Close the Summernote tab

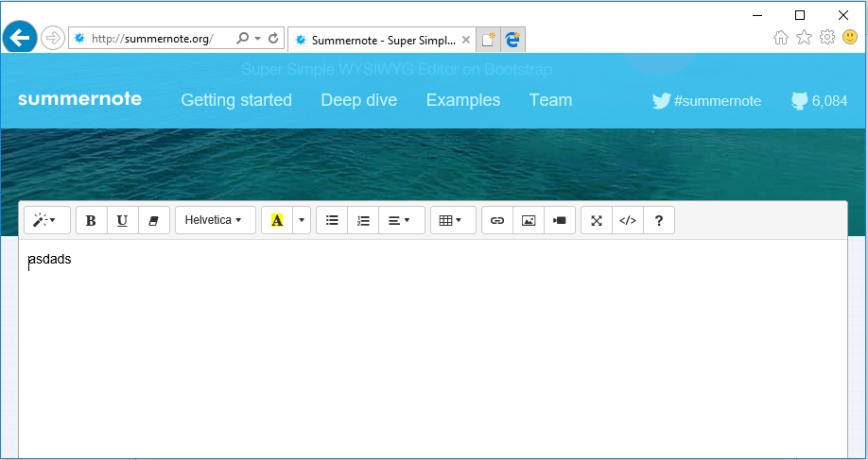[x=466, y=40]
